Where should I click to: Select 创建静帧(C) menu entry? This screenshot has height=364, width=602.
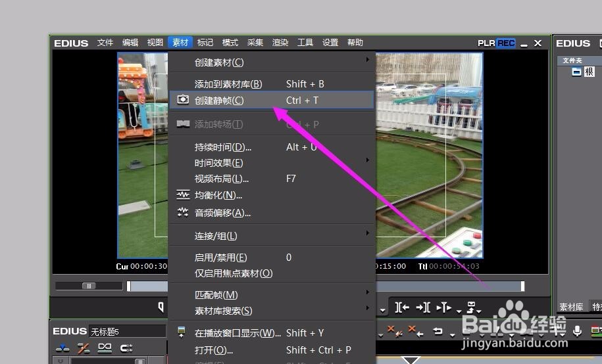[272, 100]
